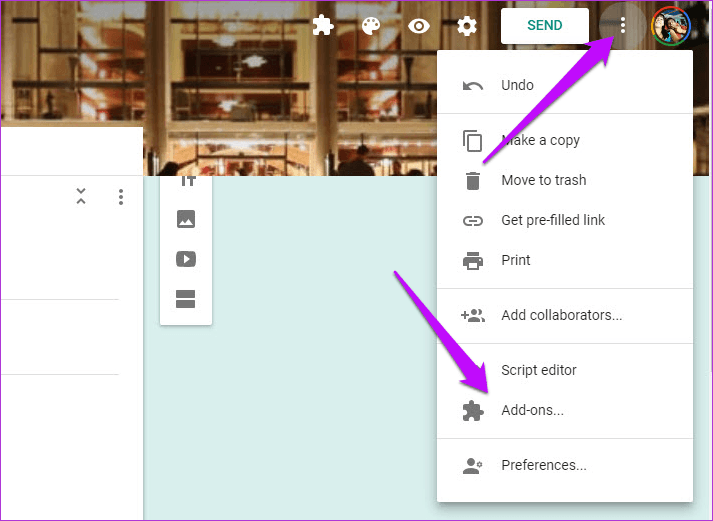Click the undo arrow icon

472,86
